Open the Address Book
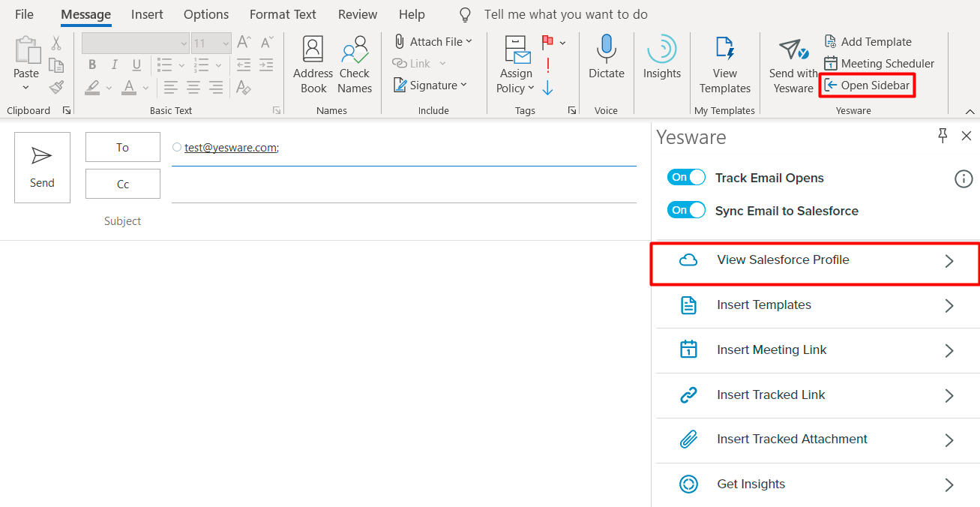 click(313, 66)
